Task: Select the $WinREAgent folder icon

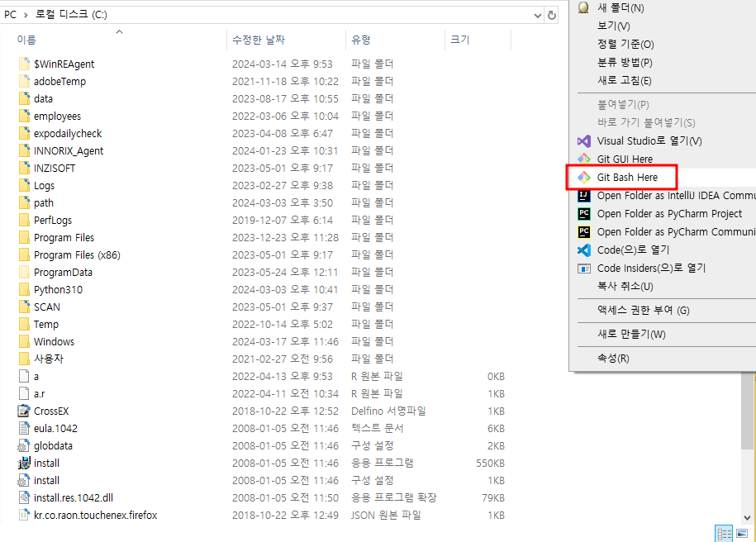Action: tap(24, 64)
